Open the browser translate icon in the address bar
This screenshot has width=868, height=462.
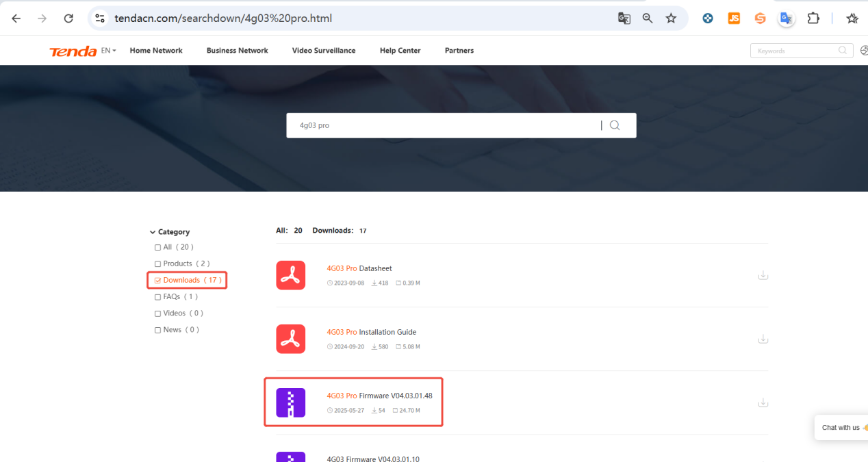(624, 18)
